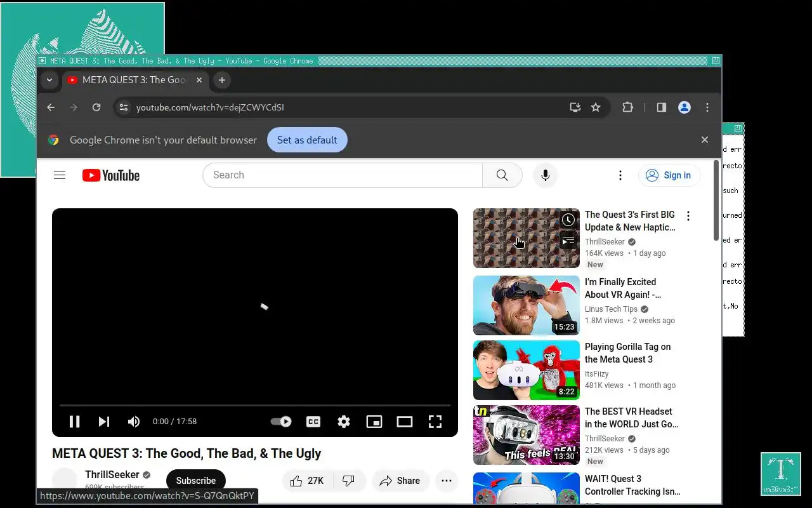The image size is (812, 508).
Task: Open Chrome three-dot menu
Action: 707,107
